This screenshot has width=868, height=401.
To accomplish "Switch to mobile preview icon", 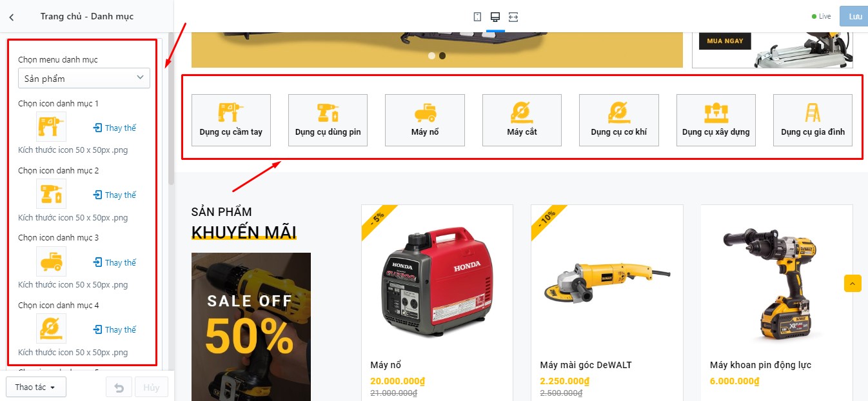I will [477, 17].
